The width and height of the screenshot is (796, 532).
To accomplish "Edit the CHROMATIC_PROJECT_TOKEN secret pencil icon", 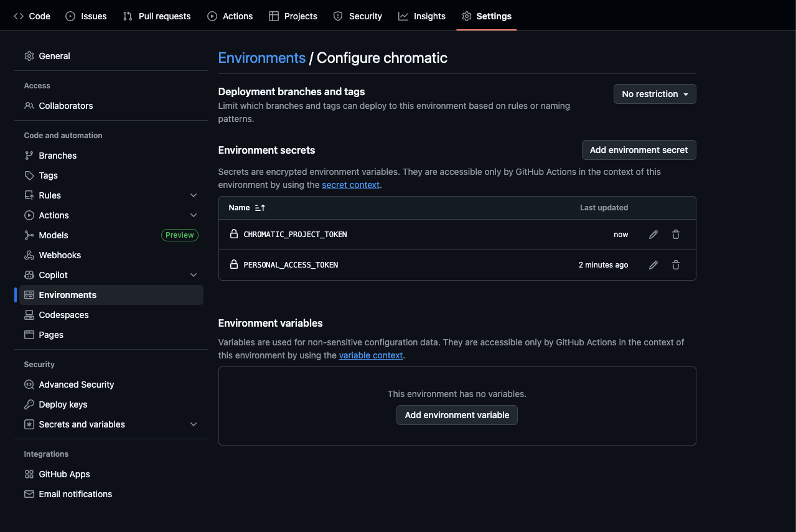I will point(653,235).
